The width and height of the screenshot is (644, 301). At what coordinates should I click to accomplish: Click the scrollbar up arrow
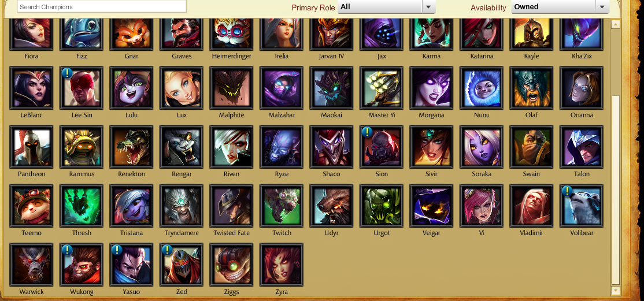click(615, 25)
